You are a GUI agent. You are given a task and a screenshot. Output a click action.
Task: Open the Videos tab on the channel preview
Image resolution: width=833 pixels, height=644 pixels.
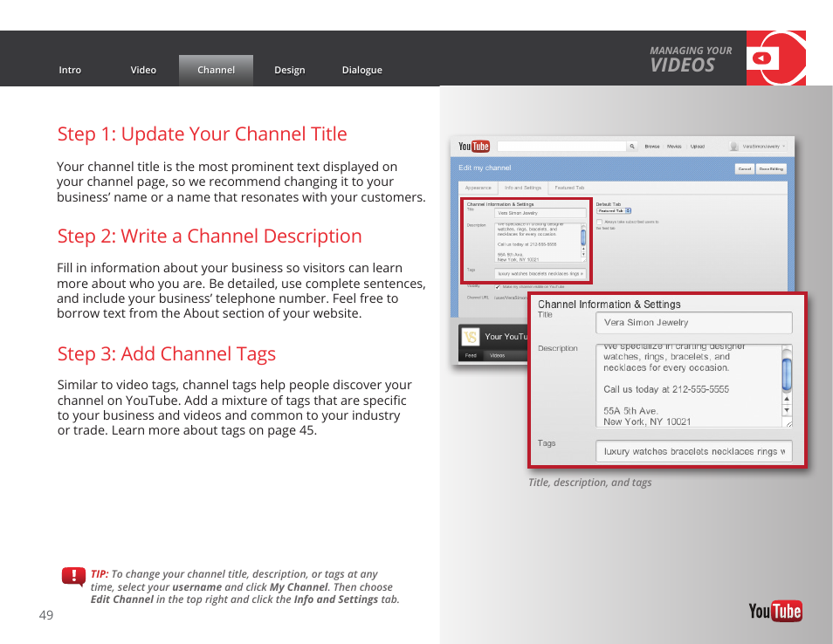(497, 356)
